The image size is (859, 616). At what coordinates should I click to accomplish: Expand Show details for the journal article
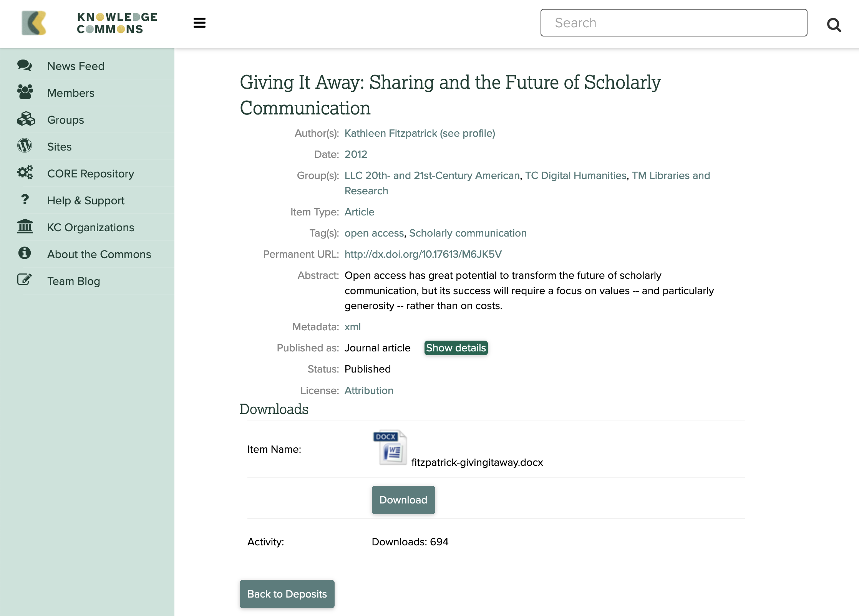pyautogui.click(x=456, y=348)
